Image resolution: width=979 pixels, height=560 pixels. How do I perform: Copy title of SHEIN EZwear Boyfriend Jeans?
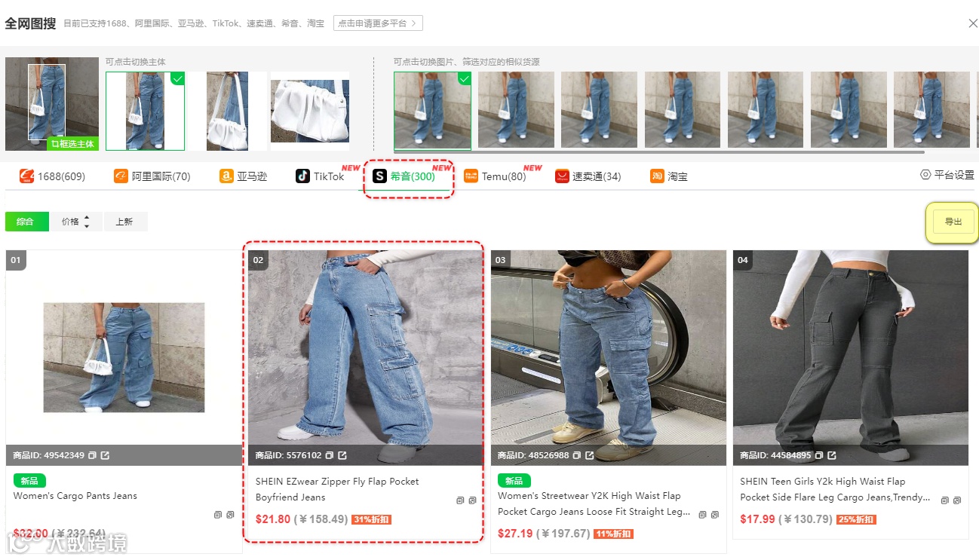(460, 500)
